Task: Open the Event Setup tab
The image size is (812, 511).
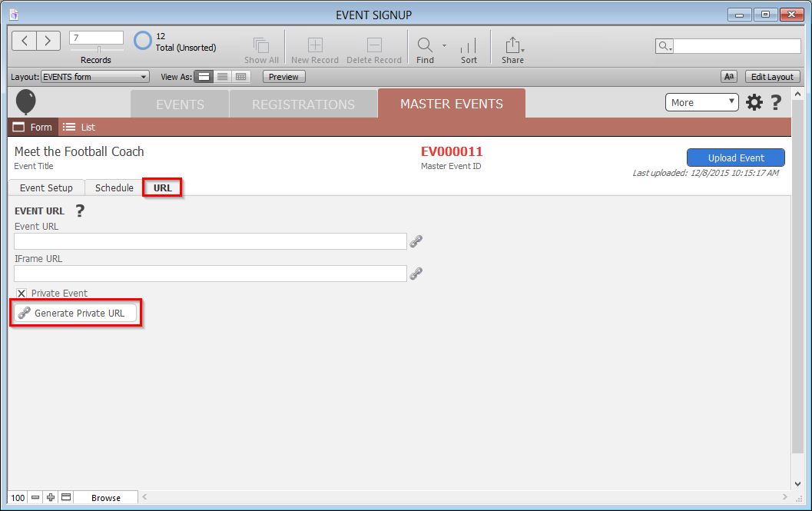Action: [46, 188]
